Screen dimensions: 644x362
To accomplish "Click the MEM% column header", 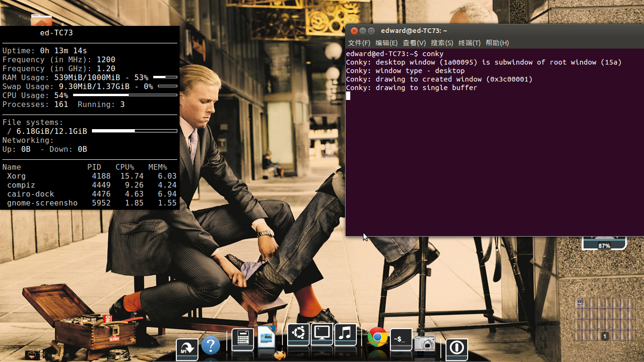I will pos(158,167).
